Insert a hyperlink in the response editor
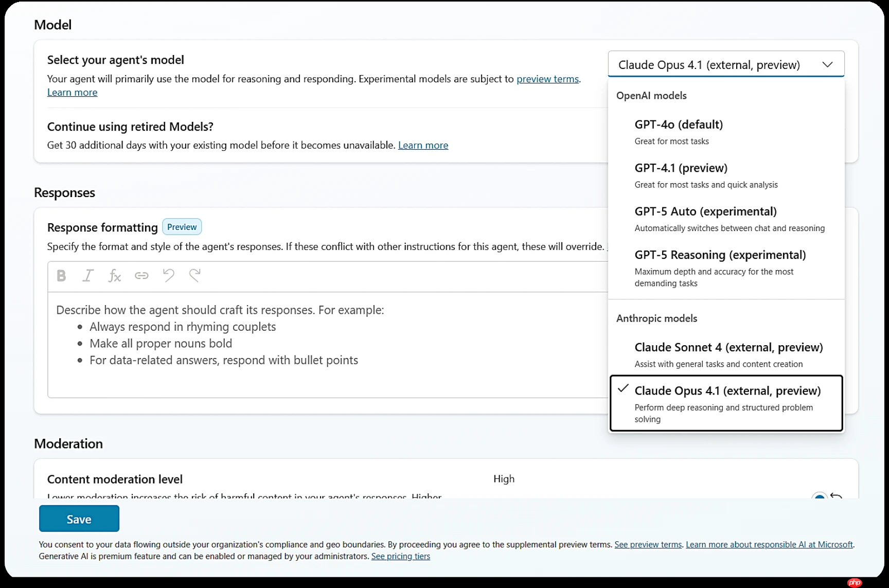The image size is (889, 588). (x=141, y=276)
